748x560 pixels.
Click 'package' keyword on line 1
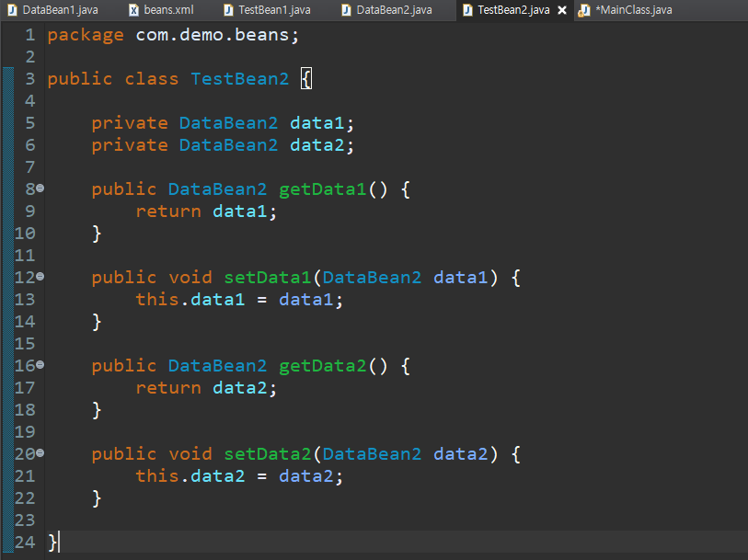tap(86, 36)
